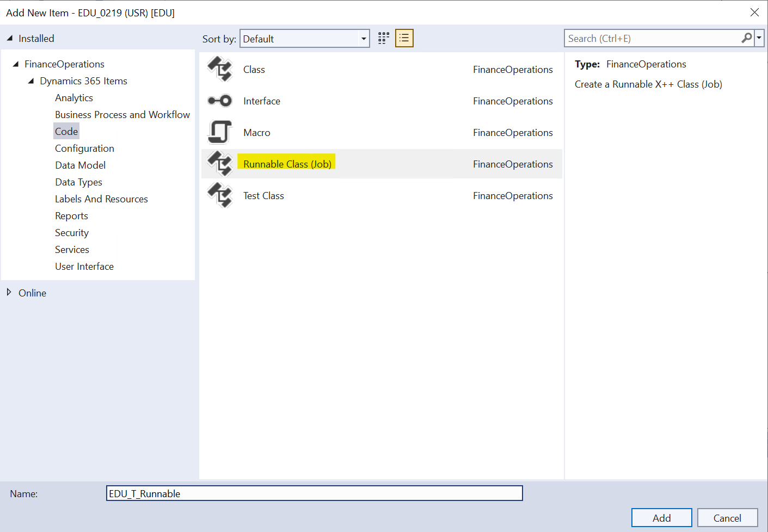
Task: Click the Test Class template name
Action: pyautogui.click(x=263, y=196)
